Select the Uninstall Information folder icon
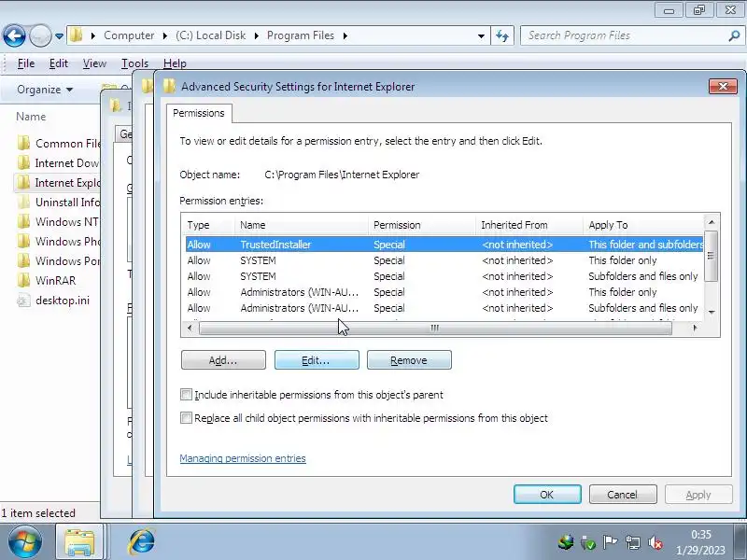The width and height of the screenshot is (747, 560). click(x=23, y=203)
